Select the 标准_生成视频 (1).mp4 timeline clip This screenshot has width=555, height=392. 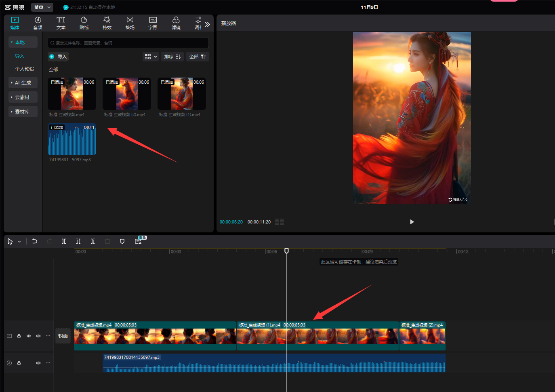[318, 336]
